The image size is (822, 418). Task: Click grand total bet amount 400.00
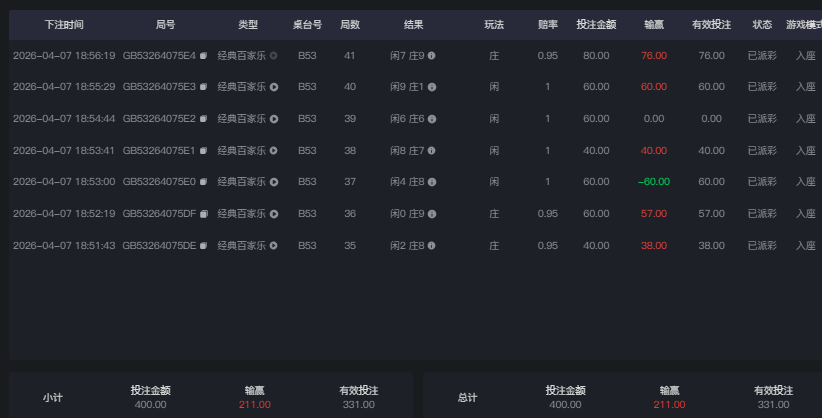(x=565, y=405)
